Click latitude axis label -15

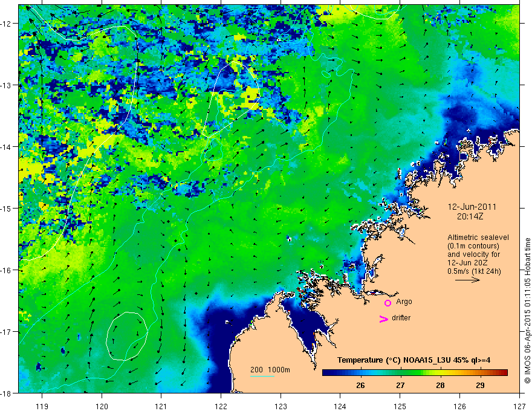pos(7,208)
